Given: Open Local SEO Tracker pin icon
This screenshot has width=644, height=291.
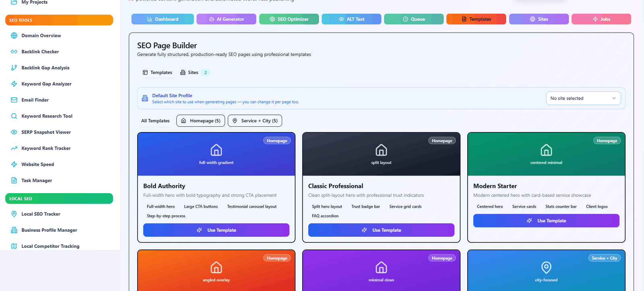Looking at the screenshot, I should coord(14,214).
